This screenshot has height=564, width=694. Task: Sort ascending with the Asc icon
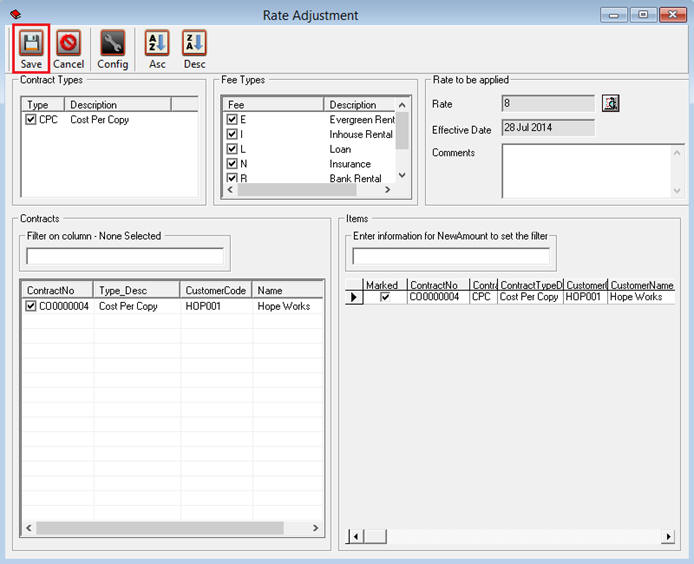pos(157,44)
